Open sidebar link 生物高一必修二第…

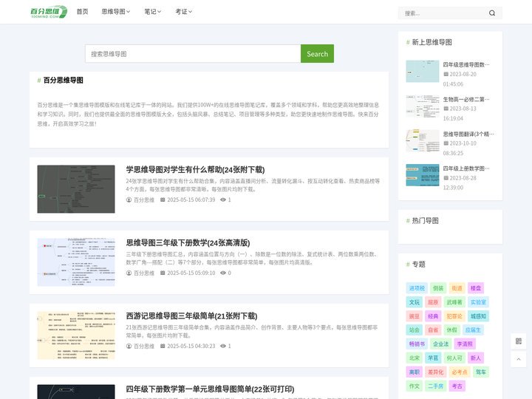[x=466, y=99]
